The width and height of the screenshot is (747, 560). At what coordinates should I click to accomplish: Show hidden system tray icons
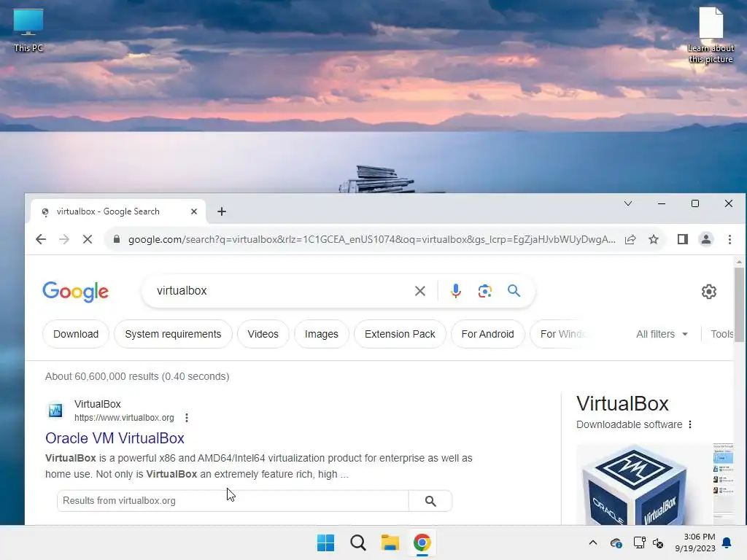tap(593, 542)
